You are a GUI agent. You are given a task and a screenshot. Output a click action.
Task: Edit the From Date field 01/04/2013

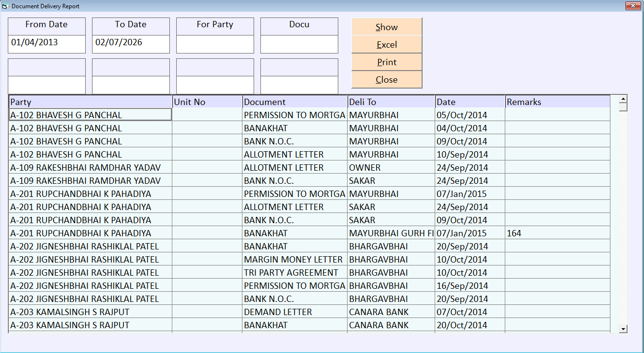coord(47,44)
